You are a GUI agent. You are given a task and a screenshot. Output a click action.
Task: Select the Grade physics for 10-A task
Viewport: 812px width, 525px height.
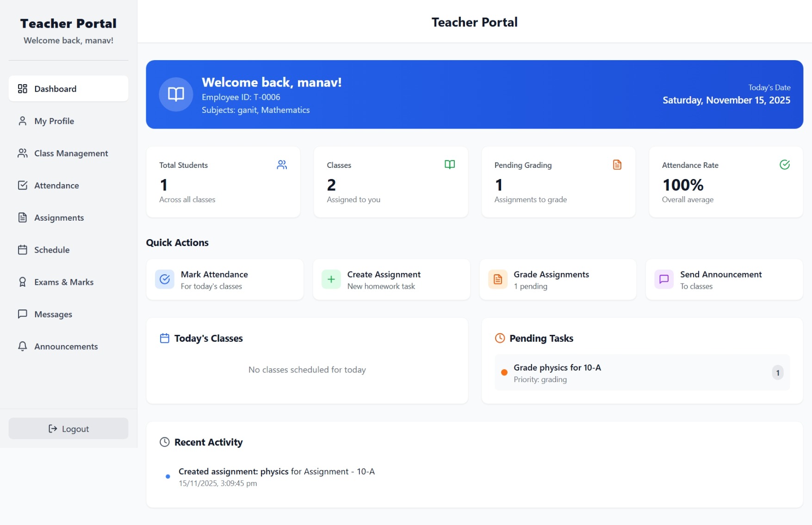point(641,372)
